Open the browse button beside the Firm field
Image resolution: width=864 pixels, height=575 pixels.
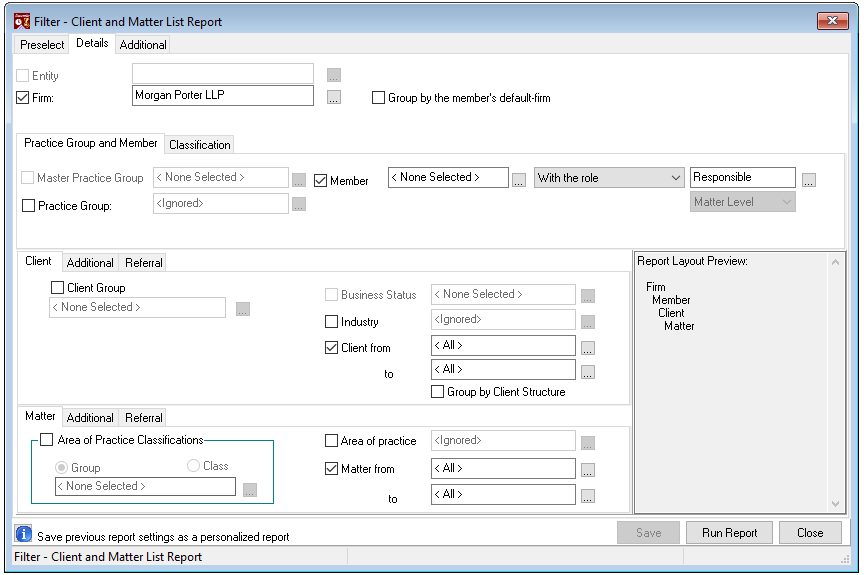click(333, 97)
